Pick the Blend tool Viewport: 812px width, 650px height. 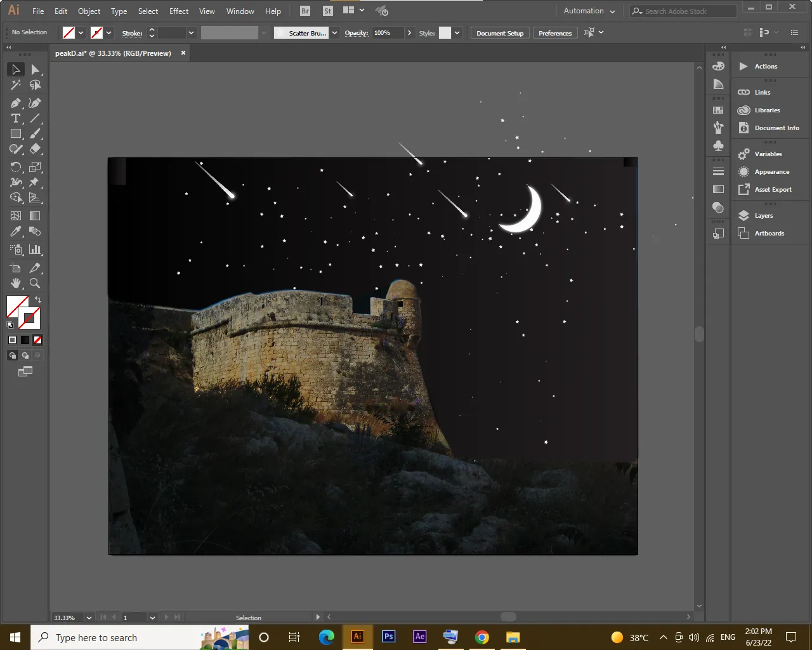[x=36, y=232]
